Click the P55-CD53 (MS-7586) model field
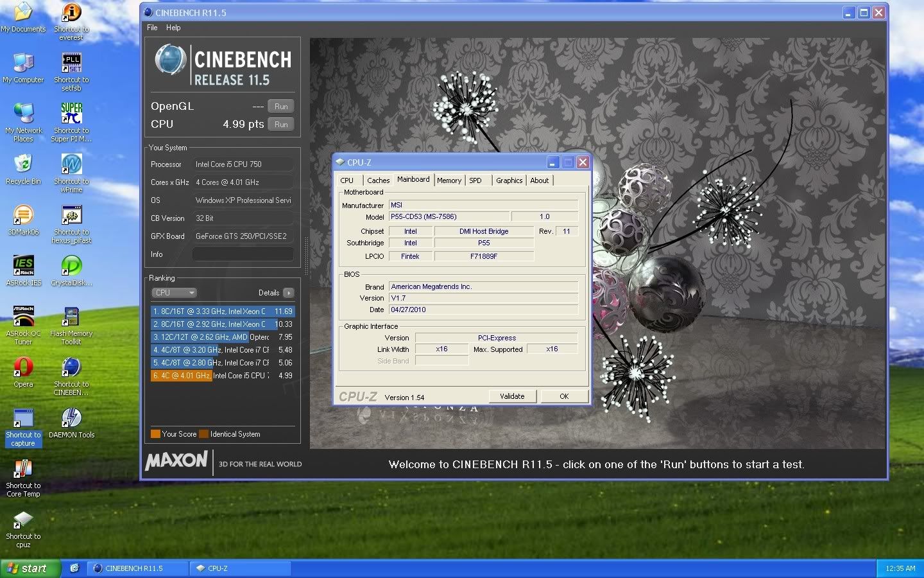This screenshot has width=924, height=578. click(449, 216)
